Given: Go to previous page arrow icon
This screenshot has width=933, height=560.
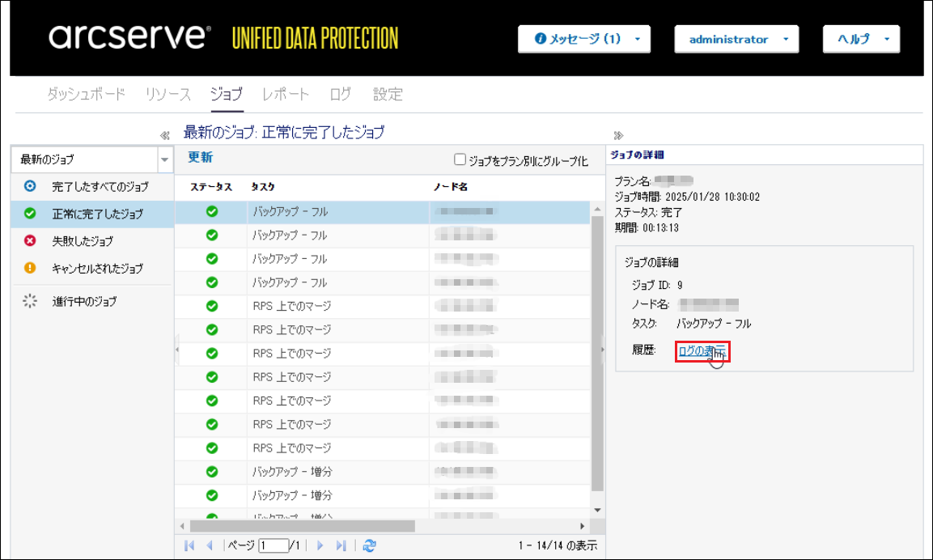Looking at the screenshot, I should 210,545.
